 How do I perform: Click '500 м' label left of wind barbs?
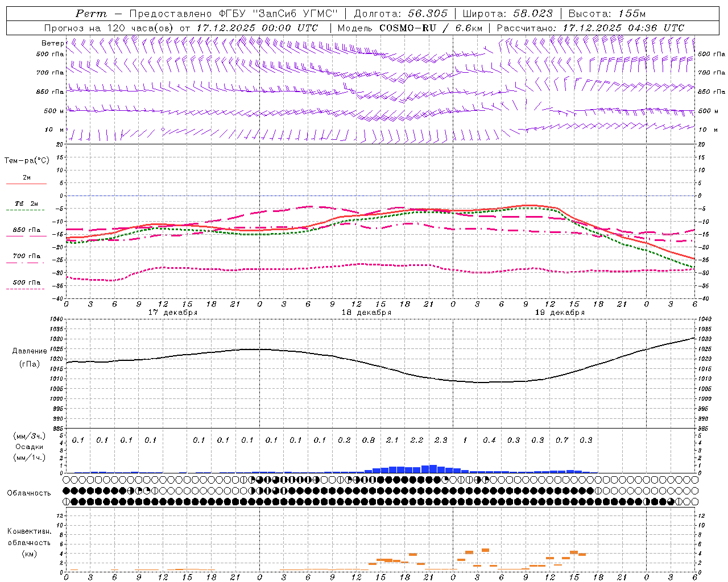point(54,111)
